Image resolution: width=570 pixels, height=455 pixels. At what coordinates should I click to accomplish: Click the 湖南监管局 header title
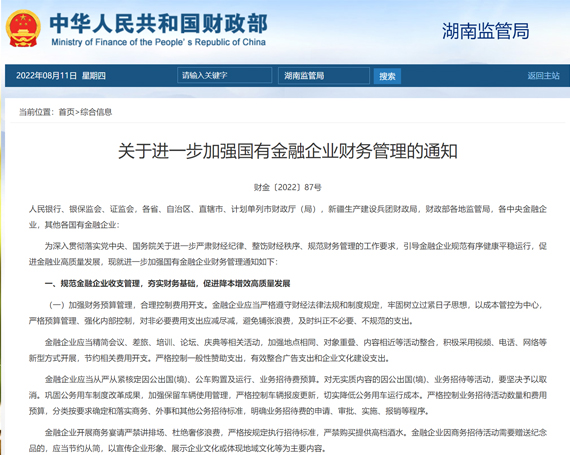tap(486, 31)
